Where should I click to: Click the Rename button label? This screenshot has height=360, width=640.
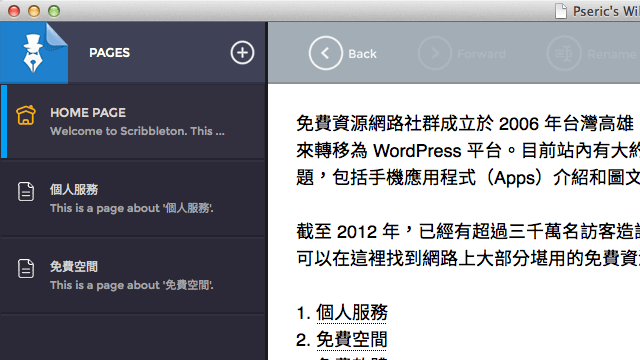coord(611,54)
